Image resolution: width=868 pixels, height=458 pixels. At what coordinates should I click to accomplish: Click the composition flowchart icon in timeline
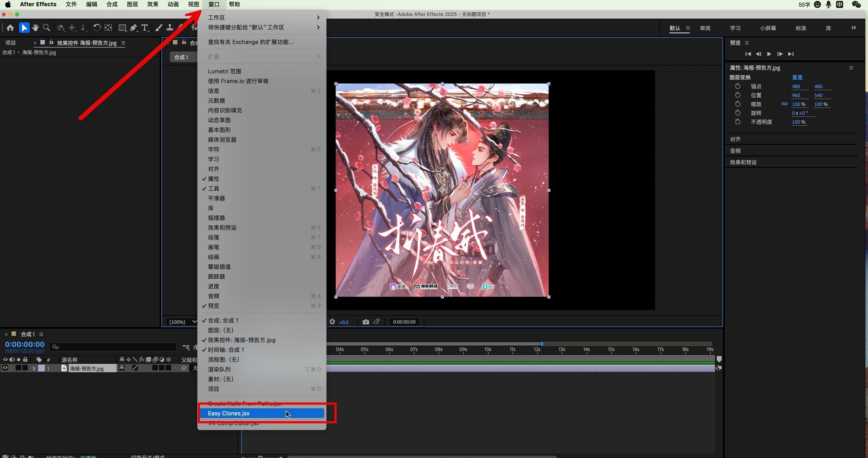pyautogui.click(x=186, y=347)
